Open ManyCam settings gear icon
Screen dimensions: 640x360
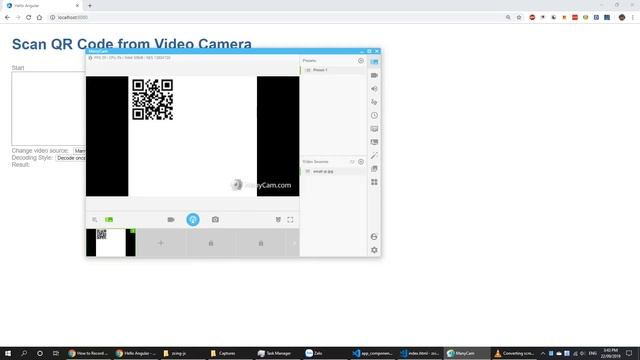(374, 250)
